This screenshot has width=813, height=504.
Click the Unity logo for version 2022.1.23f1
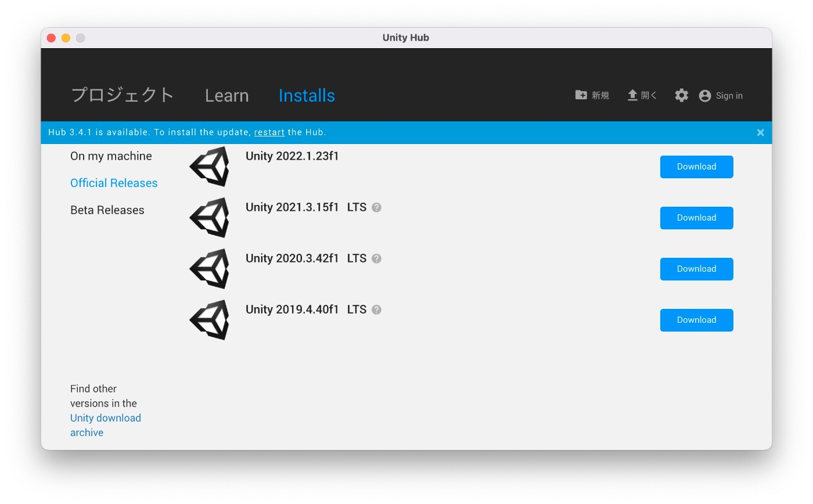pos(210,167)
